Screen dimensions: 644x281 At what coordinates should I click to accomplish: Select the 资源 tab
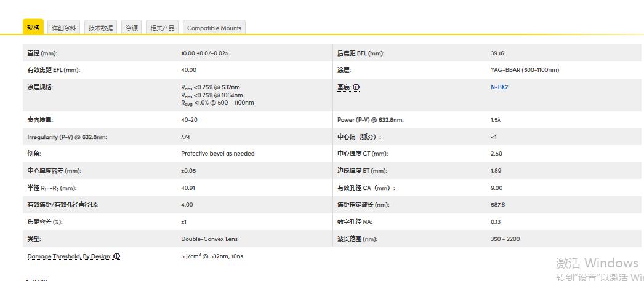[x=132, y=28]
